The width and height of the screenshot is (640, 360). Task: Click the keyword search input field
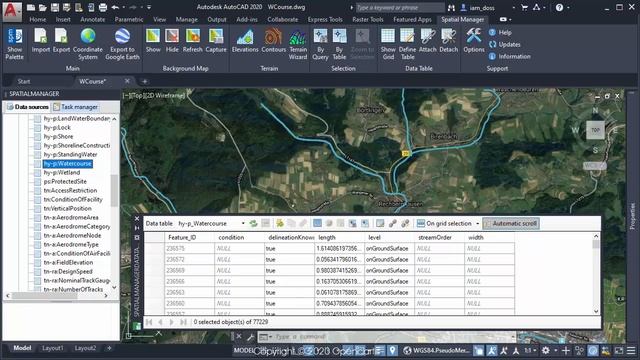[399, 7]
